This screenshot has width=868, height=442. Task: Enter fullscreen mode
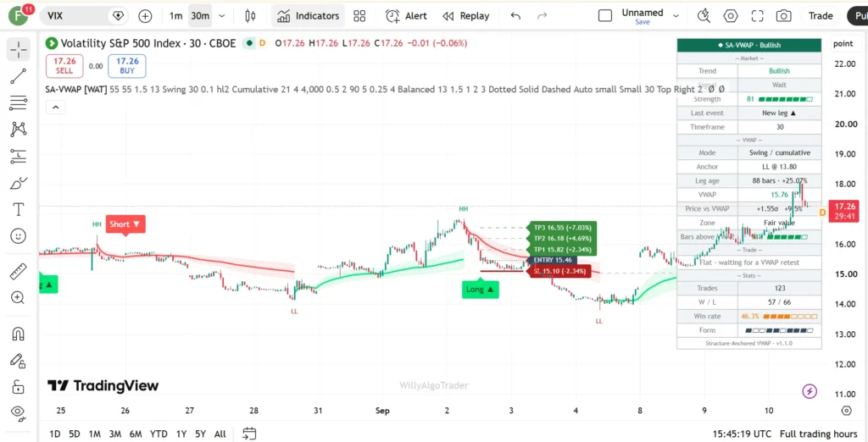click(x=757, y=16)
